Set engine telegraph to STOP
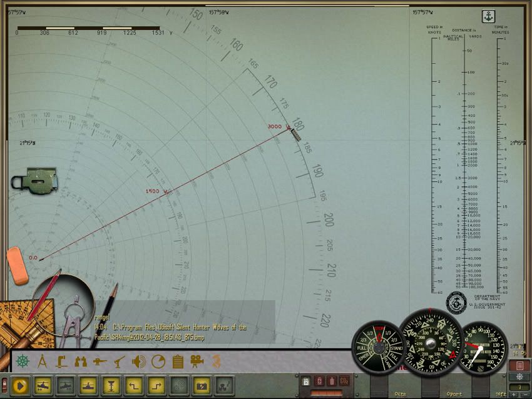Screen dimensions: 532x399 pyautogui.click(x=379, y=329)
